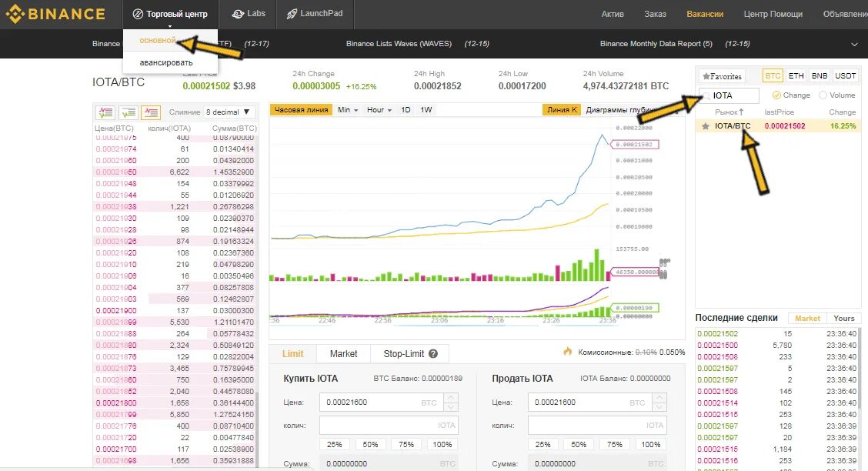Increase the buy price stepper arrow
The height and width of the screenshot is (471, 868).
451,398
